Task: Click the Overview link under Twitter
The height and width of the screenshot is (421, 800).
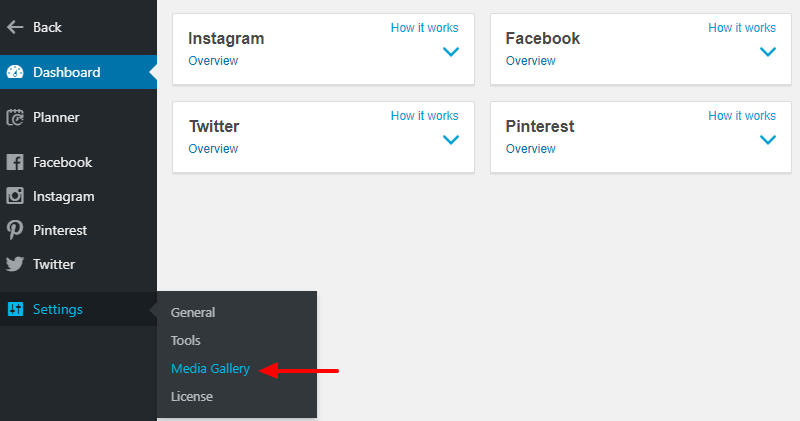Action: point(213,149)
